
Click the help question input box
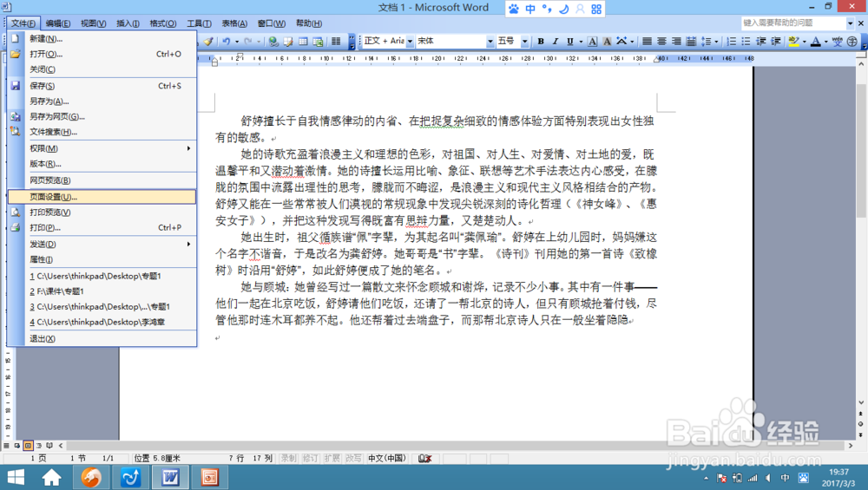pos(794,23)
